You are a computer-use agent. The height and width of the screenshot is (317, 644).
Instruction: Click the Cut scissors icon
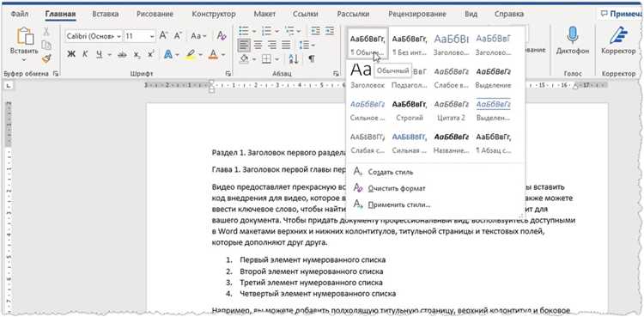[x=46, y=31]
